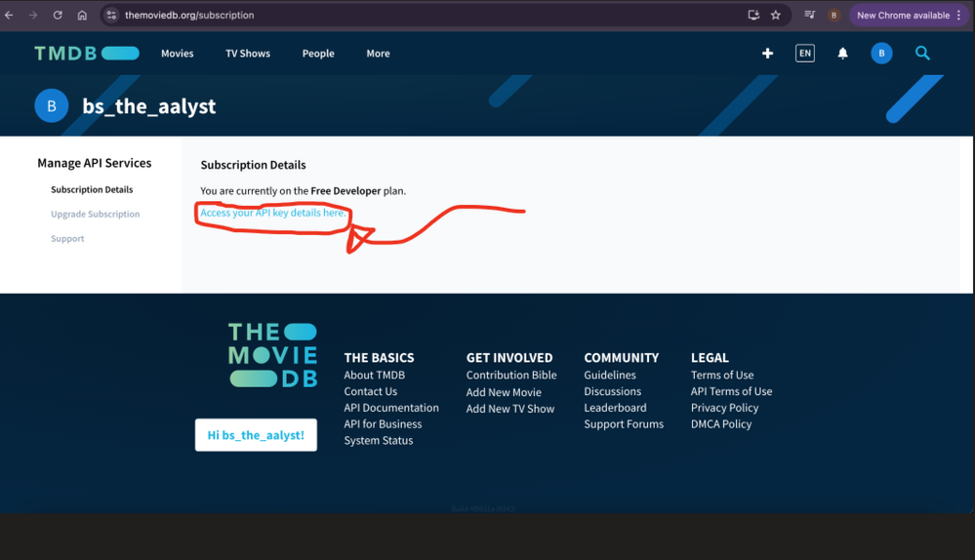Viewport: 975px width, 560px height.
Task: Go to browser home icon
Action: pos(82,16)
